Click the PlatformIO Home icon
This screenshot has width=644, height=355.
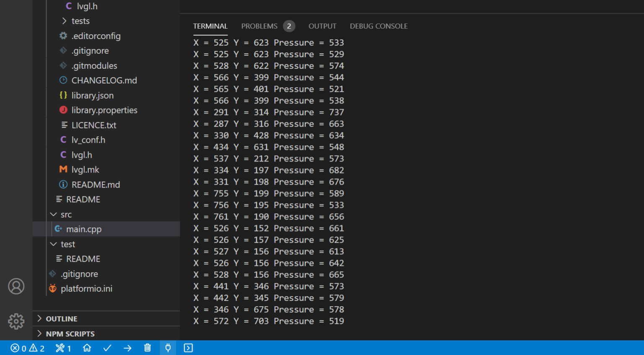click(87, 348)
